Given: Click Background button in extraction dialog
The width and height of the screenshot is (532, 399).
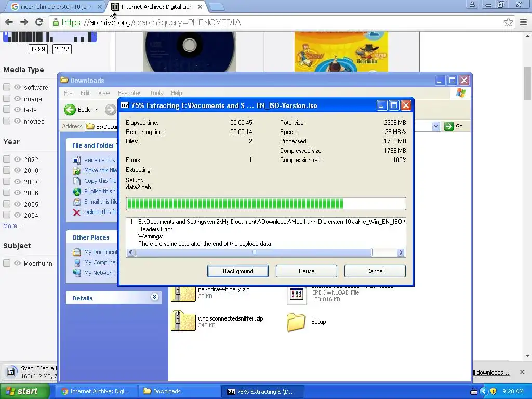Looking at the screenshot, I should pyautogui.click(x=238, y=271).
